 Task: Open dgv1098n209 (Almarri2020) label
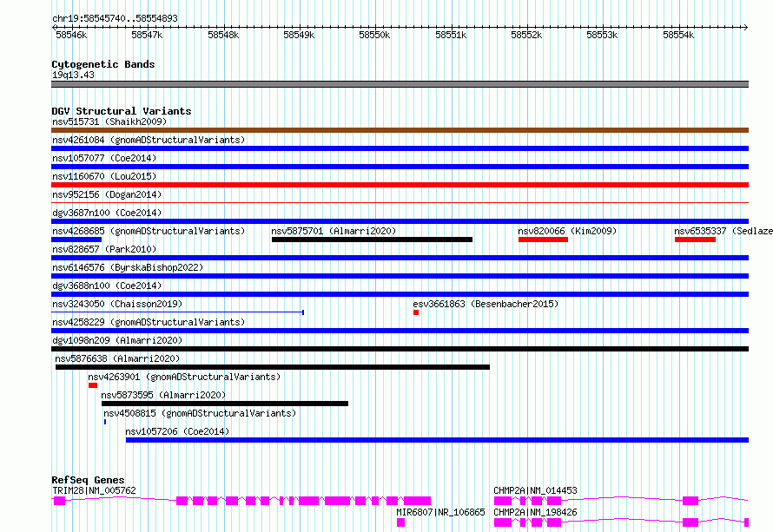[x=117, y=340]
